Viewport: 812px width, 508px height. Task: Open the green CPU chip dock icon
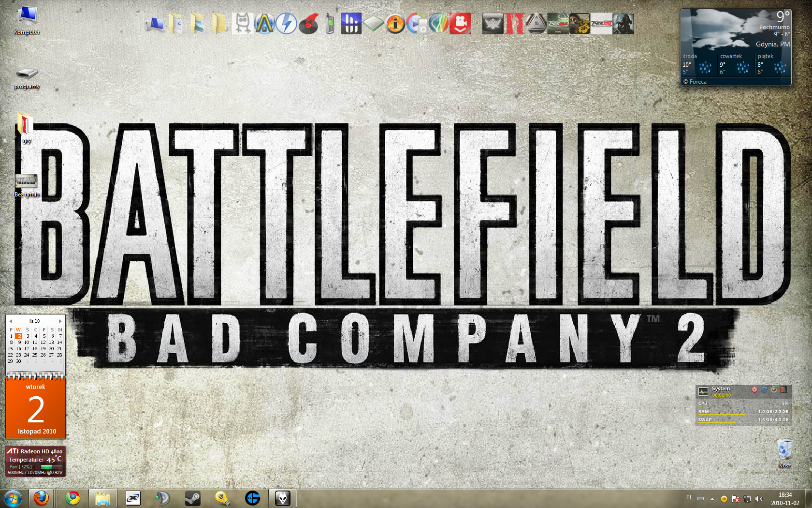pyautogui.click(x=373, y=23)
